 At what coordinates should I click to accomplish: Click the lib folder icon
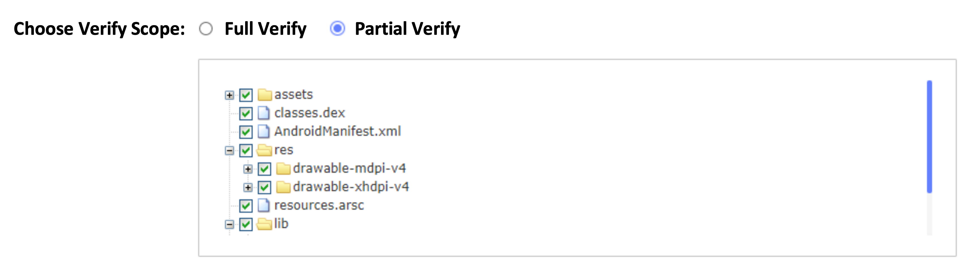point(264,224)
